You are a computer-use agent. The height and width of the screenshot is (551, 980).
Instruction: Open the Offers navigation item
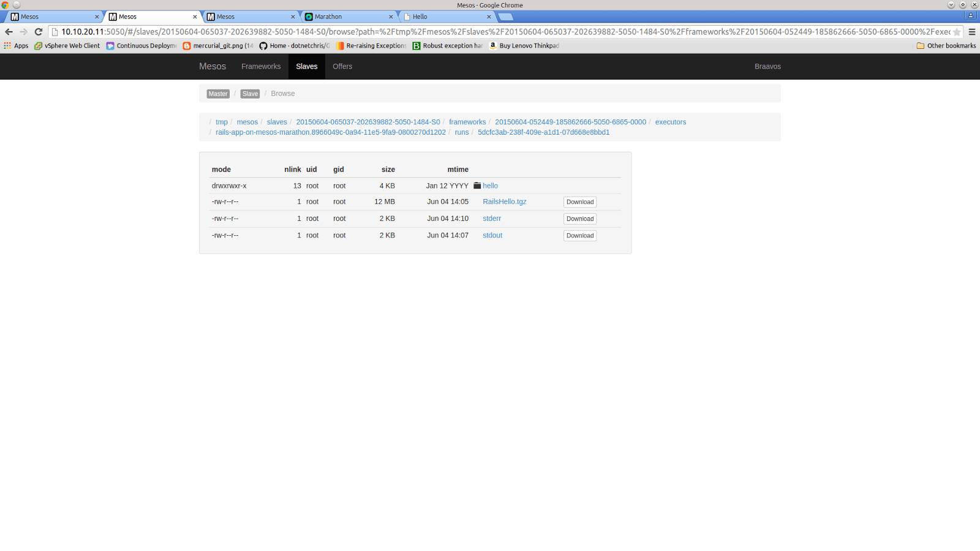[342, 67]
